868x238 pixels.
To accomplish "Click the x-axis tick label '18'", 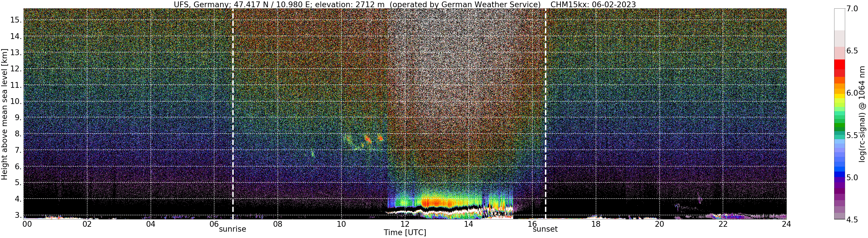I will coord(596,224).
